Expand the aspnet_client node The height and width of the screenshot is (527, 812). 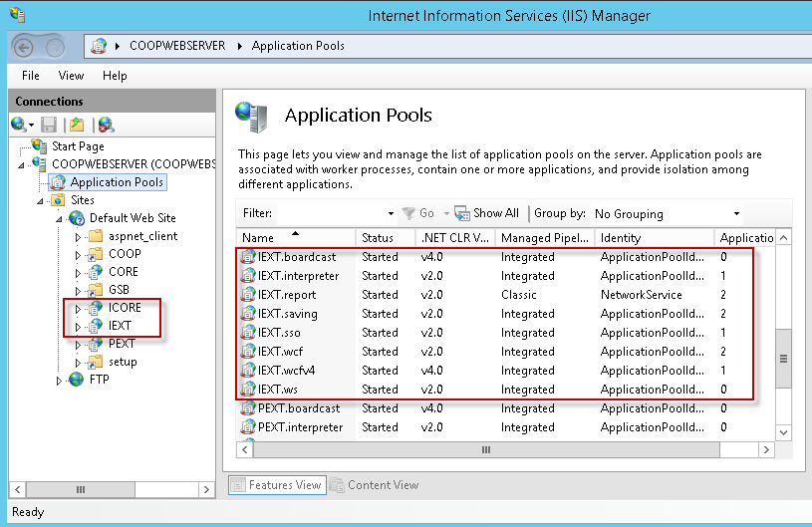point(78,237)
